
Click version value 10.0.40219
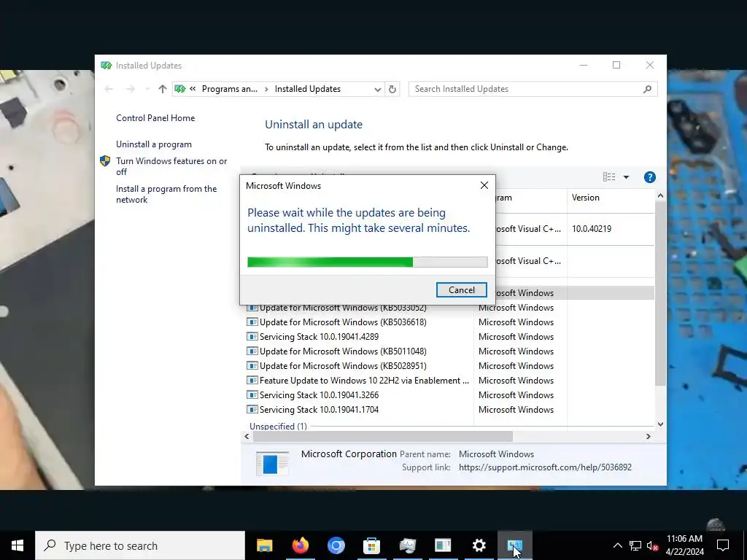591,229
